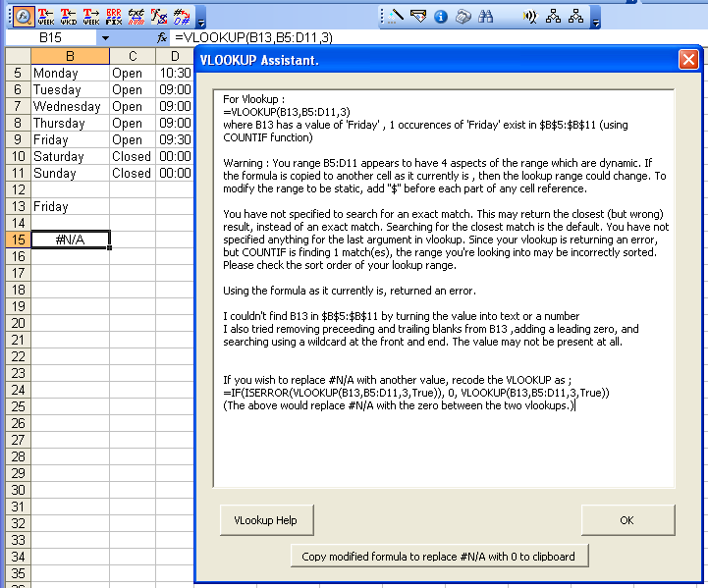This screenshot has height=588, width=708.
Task: Click the crossed-out fx formula icon
Action: (159, 17)
